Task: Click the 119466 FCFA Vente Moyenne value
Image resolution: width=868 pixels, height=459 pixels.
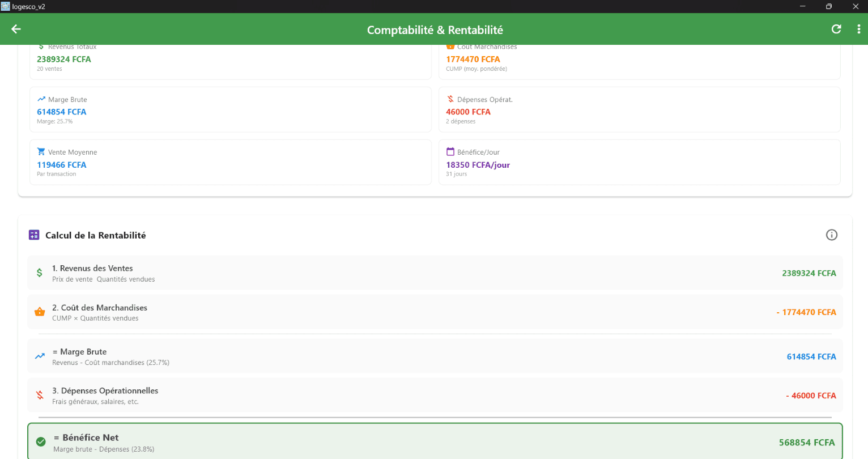Action: point(62,165)
